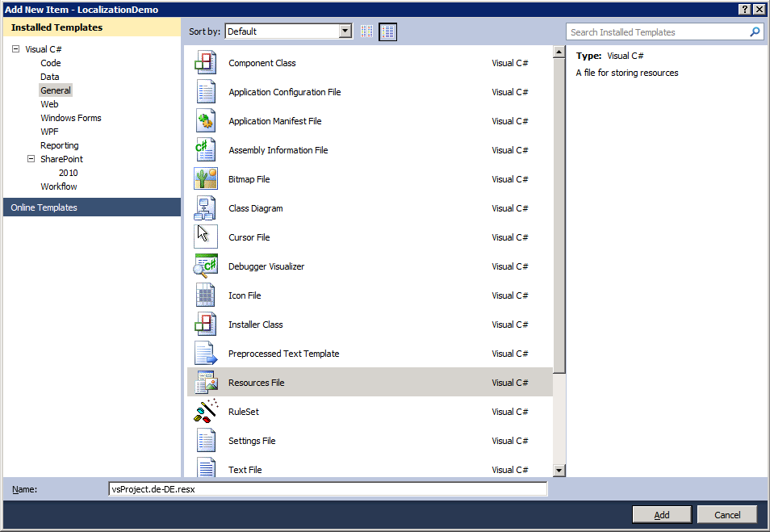The height and width of the screenshot is (532, 770).
Task: Click the Class Diagram icon
Action: coord(205,207)
